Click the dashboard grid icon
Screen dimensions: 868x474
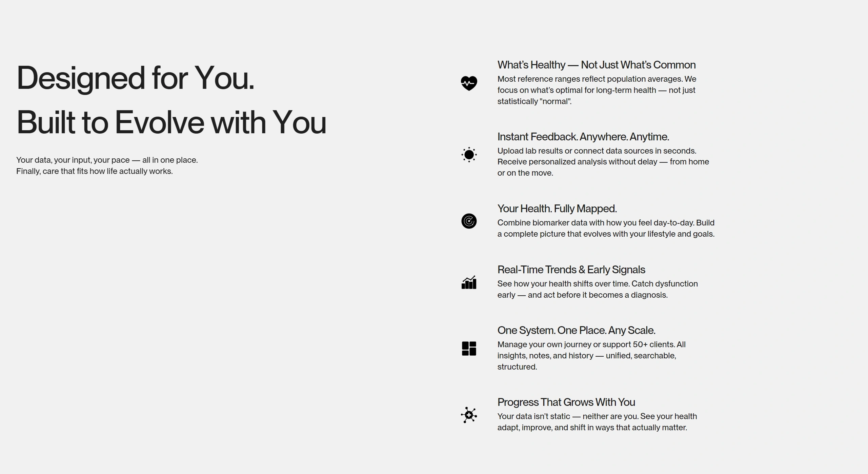(469, 349)
